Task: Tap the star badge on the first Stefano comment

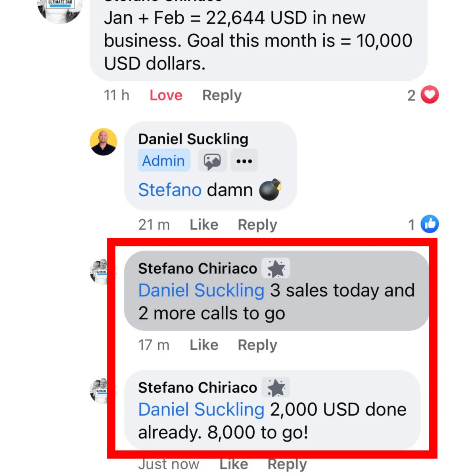Action: 276,269
